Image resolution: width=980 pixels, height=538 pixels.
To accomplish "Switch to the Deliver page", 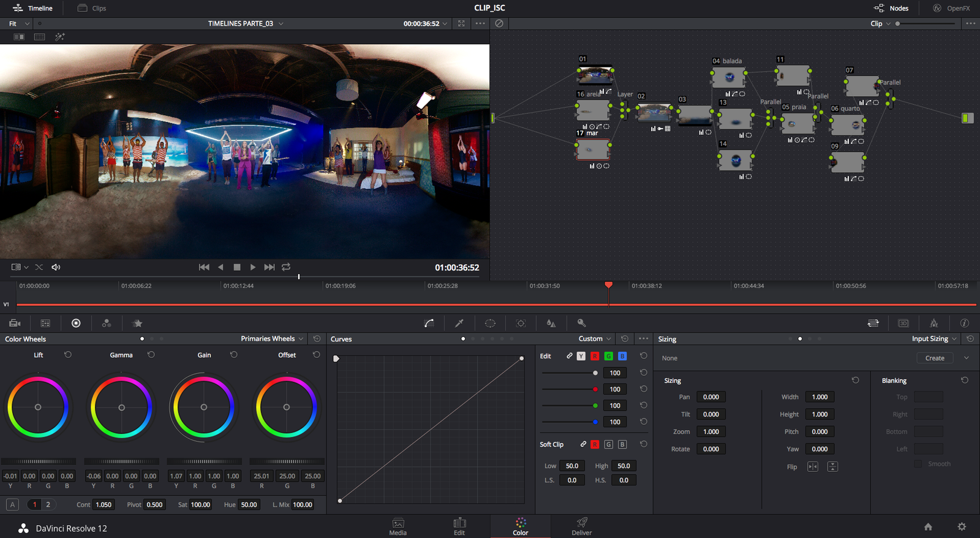I will [581, 526].
